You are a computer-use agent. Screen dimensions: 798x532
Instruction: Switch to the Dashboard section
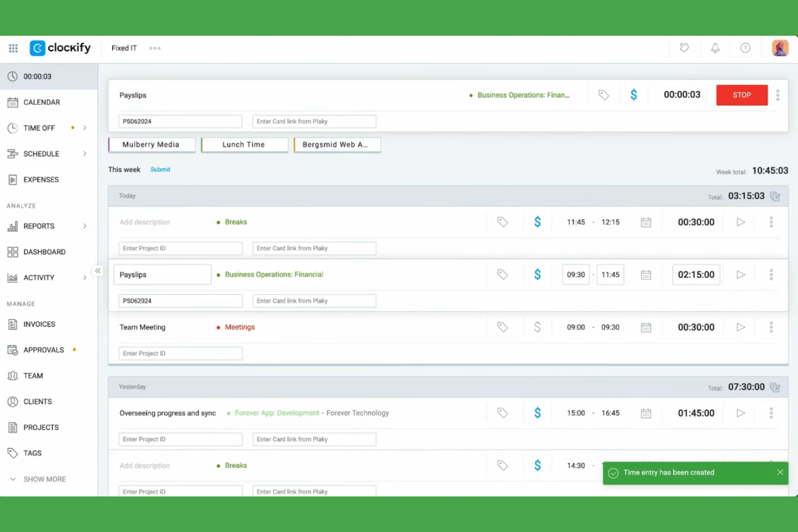pos(44,252)
